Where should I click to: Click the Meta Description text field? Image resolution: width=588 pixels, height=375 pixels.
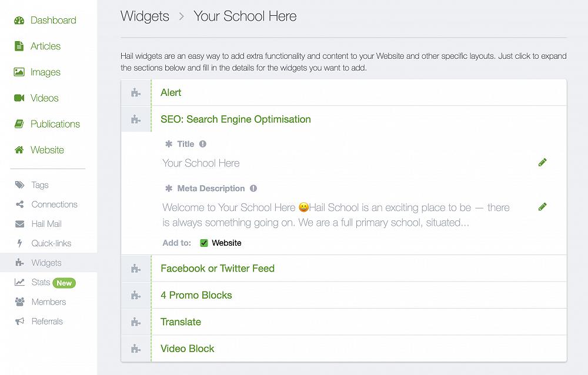pos(336,215)
